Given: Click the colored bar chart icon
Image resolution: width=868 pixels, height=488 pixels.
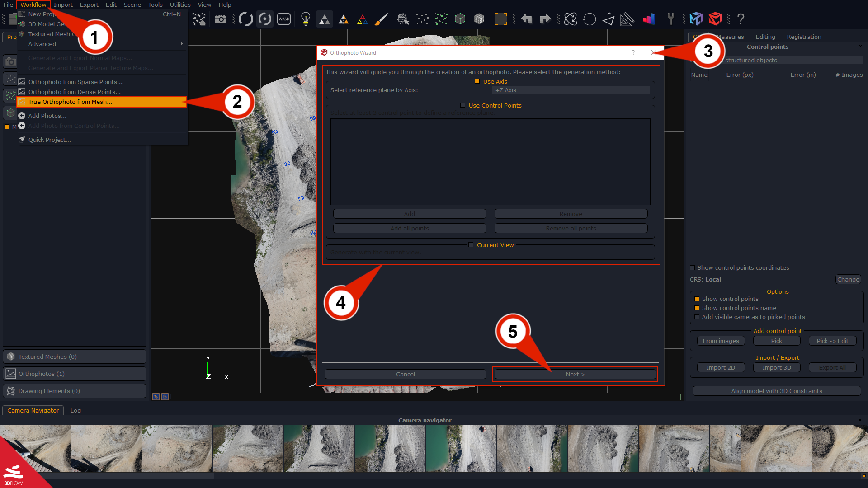Looking at the screenshot, I should pyautogui.click(x=649, y=19).
